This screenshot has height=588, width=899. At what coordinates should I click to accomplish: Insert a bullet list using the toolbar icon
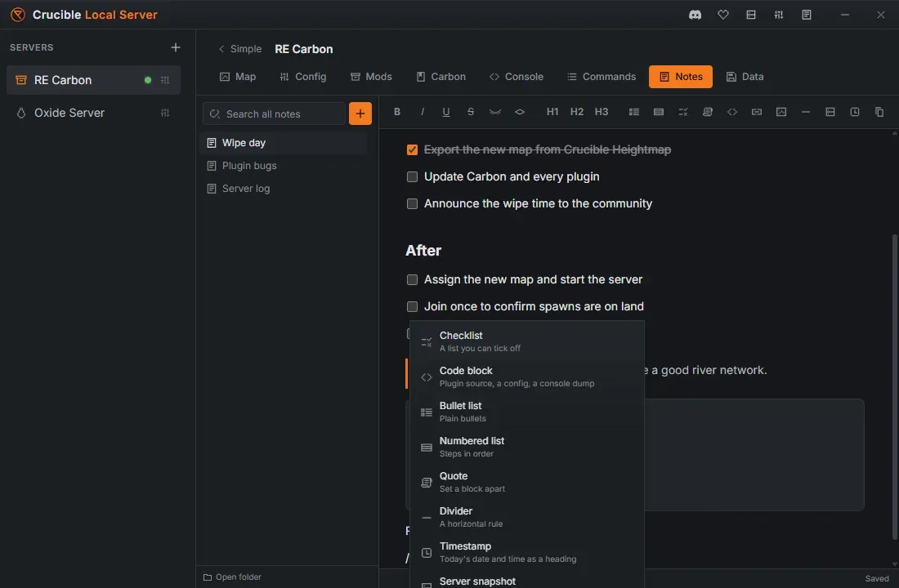(634, 112)
